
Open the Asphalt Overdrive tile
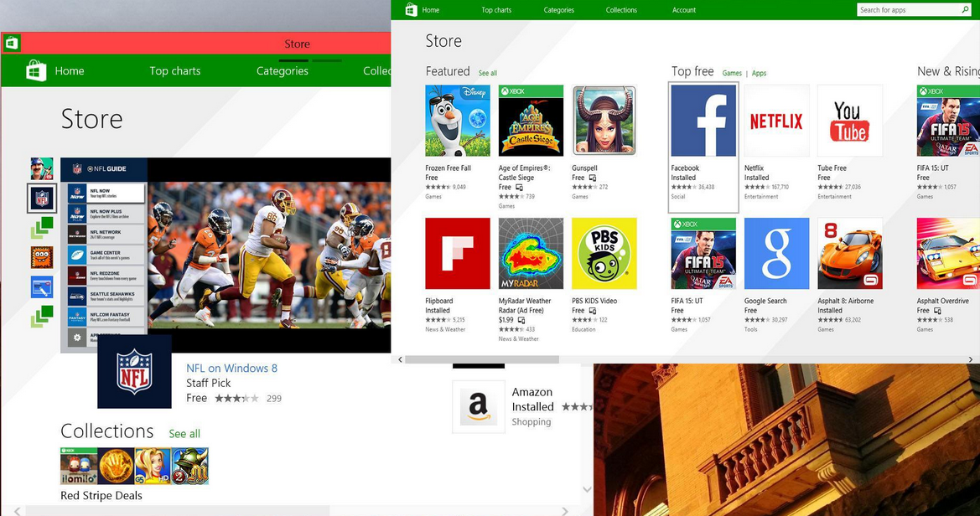[948, 253]
